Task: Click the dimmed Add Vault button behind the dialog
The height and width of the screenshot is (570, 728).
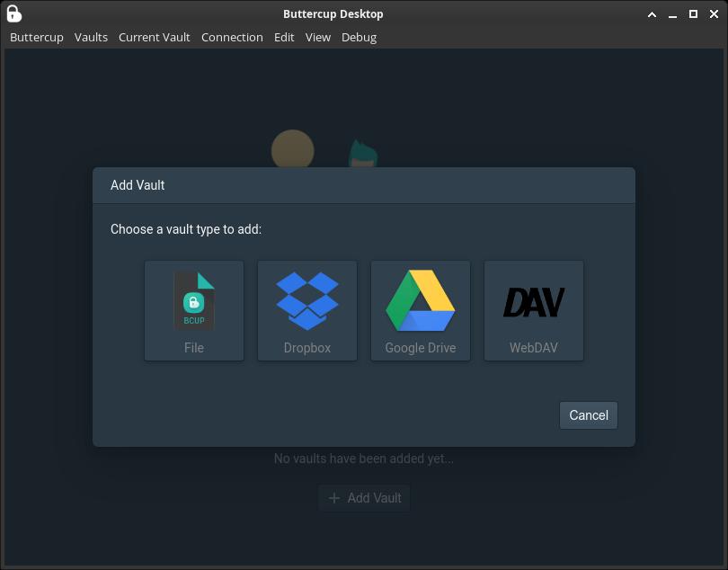Action: [x=365, y=498]
